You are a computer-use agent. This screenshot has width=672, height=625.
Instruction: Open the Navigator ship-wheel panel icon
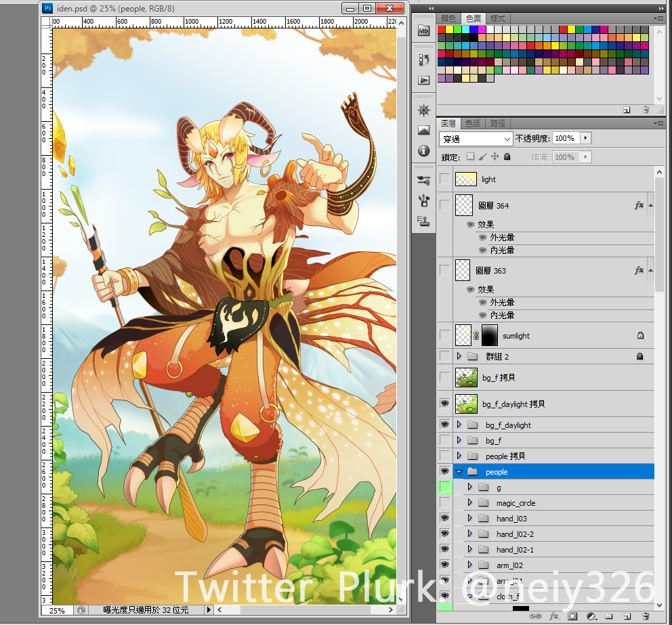(x=424, y=110)
